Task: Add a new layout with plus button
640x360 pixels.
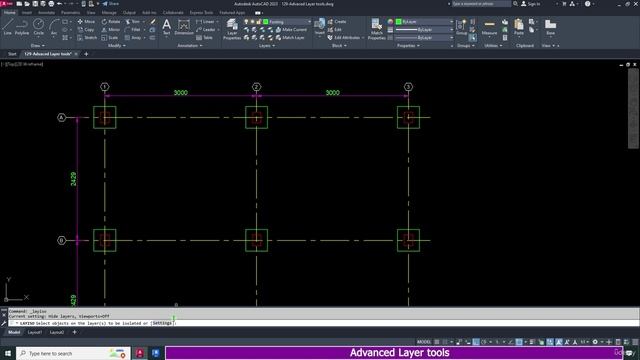Action: click(74, 332)
